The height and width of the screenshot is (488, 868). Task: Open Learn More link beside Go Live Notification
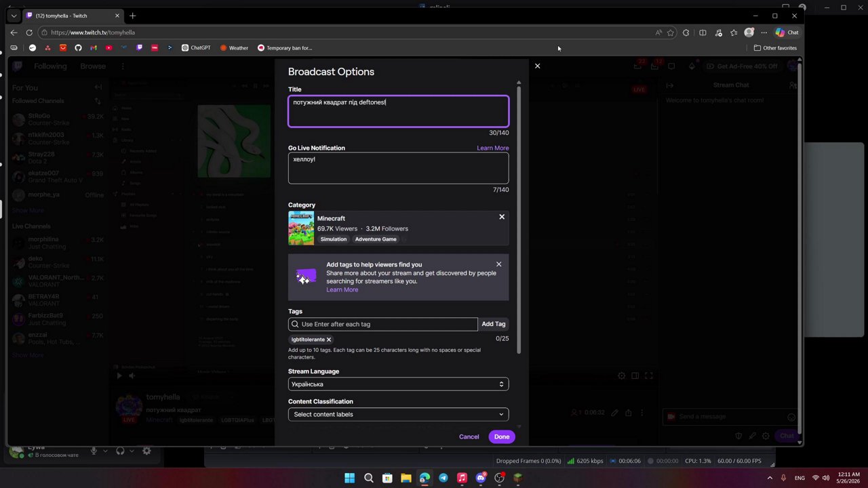[x=492, y=148]
